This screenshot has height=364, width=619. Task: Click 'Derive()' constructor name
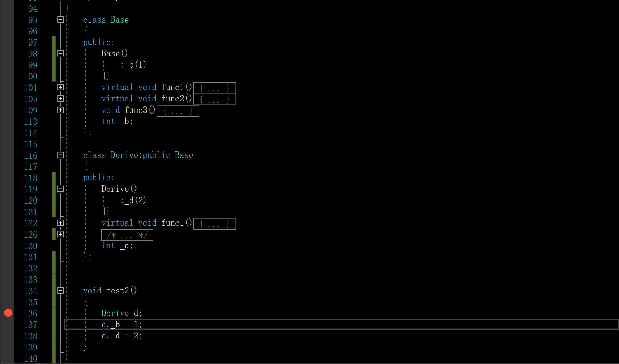(119, 189)
